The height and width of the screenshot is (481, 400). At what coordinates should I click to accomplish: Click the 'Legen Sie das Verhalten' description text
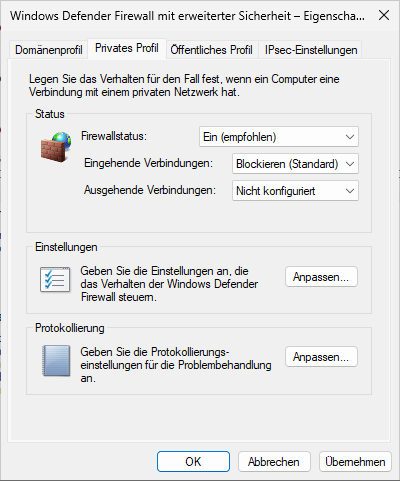pyautogui.click(x=184, y=85)
